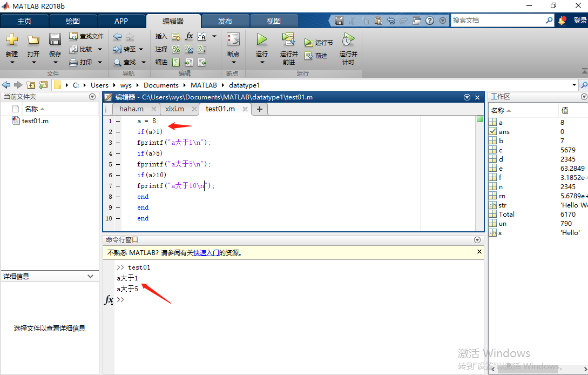
Task: Print the script
Action: [84, 61]
